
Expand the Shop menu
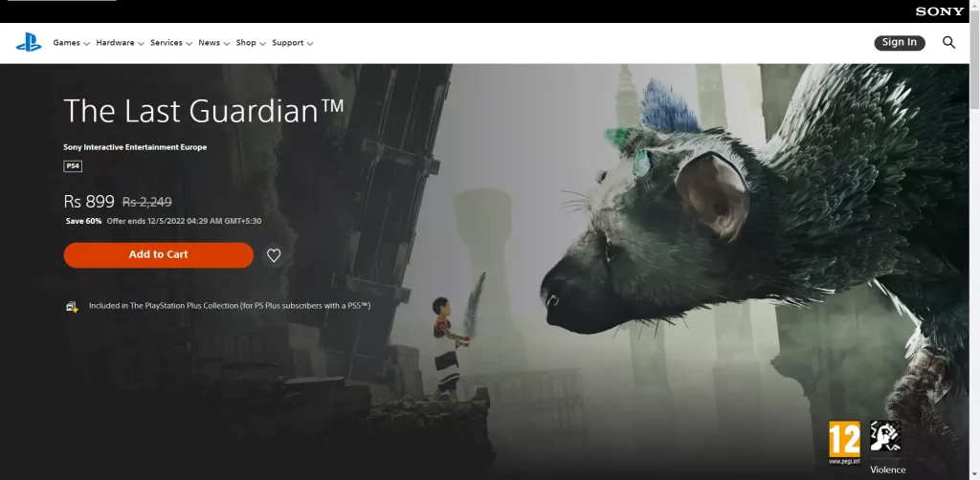[x=251, y=43]
